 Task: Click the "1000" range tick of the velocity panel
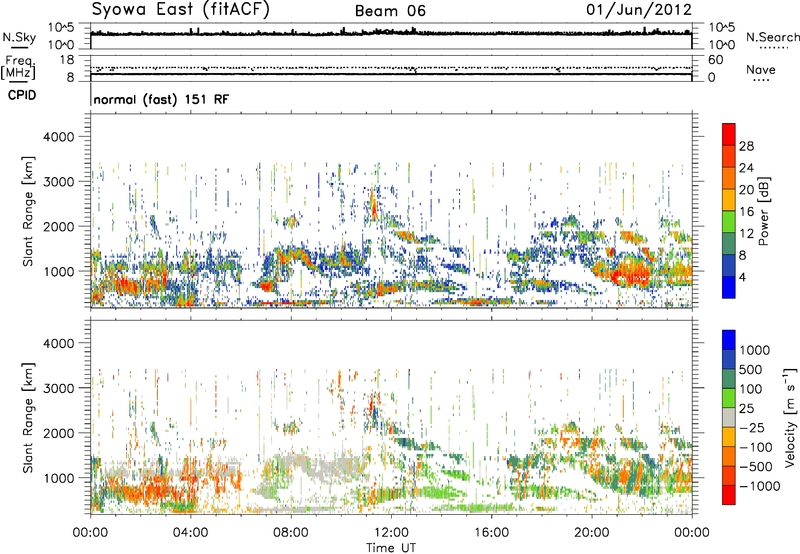(x=58, y=478)
